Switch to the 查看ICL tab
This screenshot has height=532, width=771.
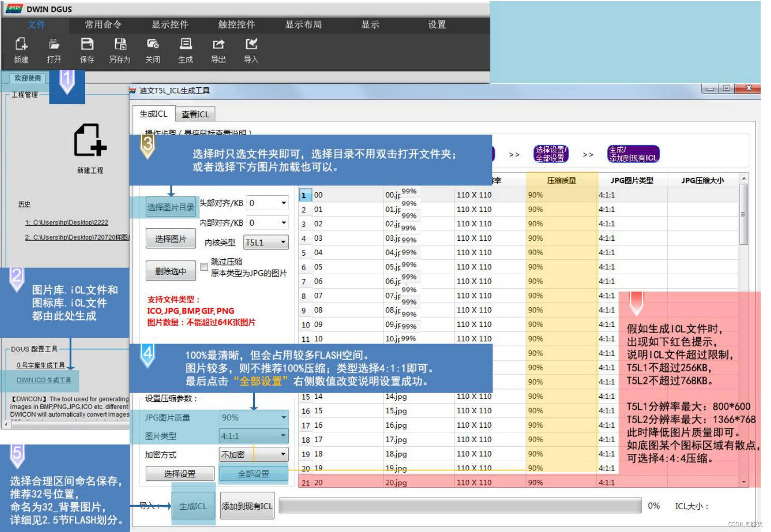(195, 114)
